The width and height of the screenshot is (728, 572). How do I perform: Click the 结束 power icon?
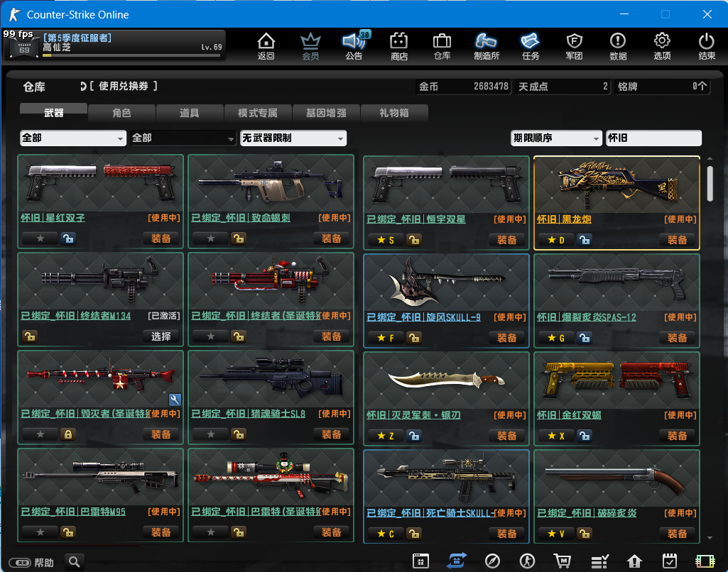(x=707, y=46)
